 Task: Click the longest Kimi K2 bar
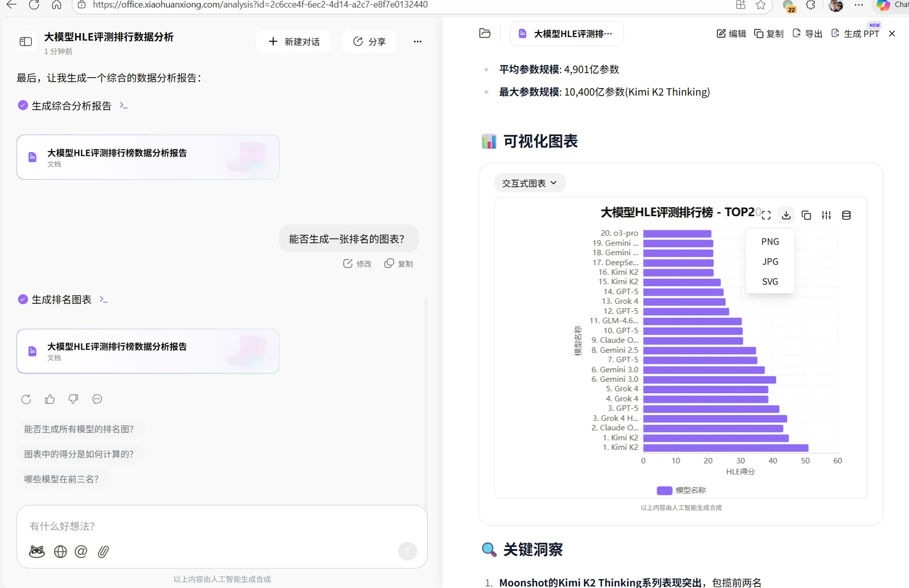click(725, 447)
